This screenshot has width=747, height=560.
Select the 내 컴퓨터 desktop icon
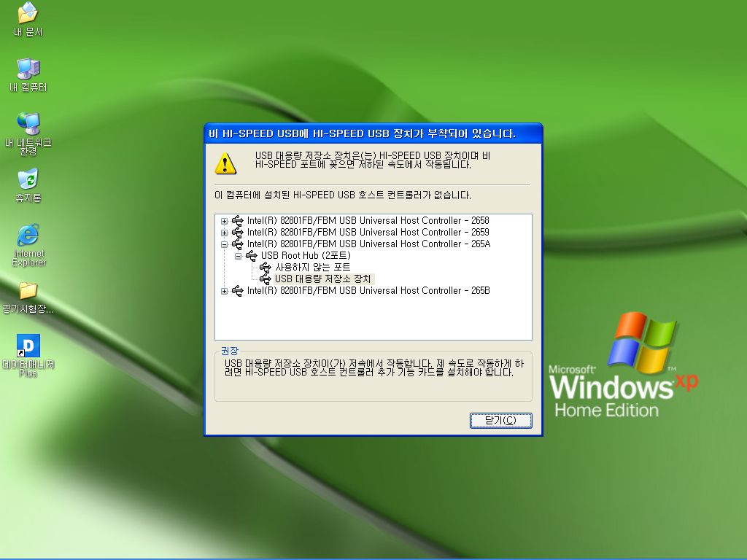[x=28, y=75]
